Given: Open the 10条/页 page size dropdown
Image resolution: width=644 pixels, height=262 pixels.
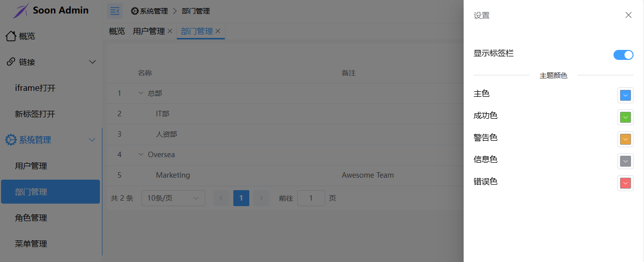Looking at the screenshot, I should click(x=173, y=198).
